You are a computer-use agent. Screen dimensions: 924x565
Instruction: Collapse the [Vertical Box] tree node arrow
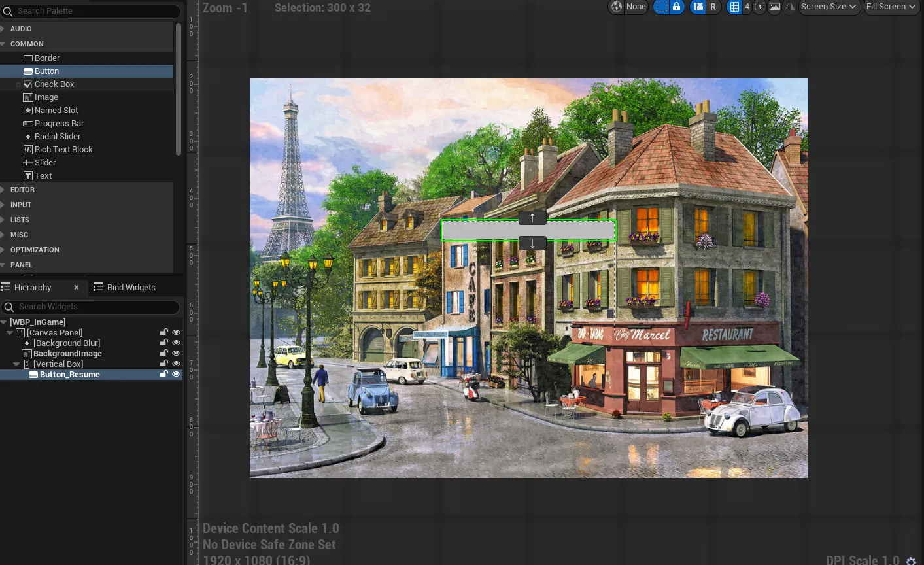pyautogui.click(x=16, y=364)
